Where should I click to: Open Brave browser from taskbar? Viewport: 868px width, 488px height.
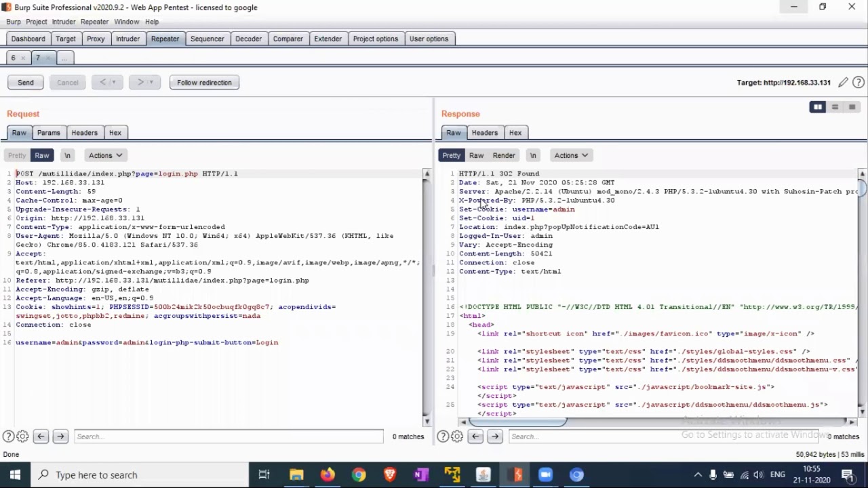(390, 475)
